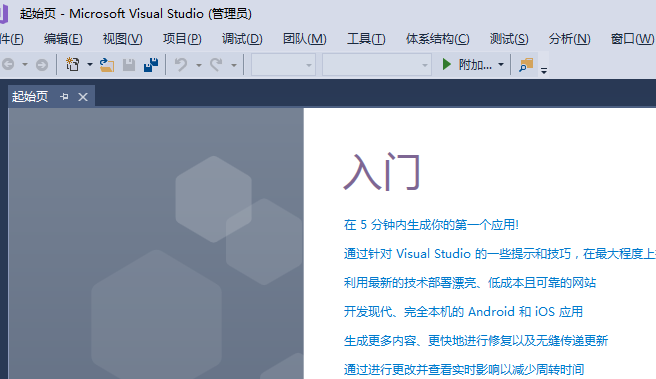The image size is (656, 379).
Task: Open the solution configurations combo box
Action: [283, 65]
